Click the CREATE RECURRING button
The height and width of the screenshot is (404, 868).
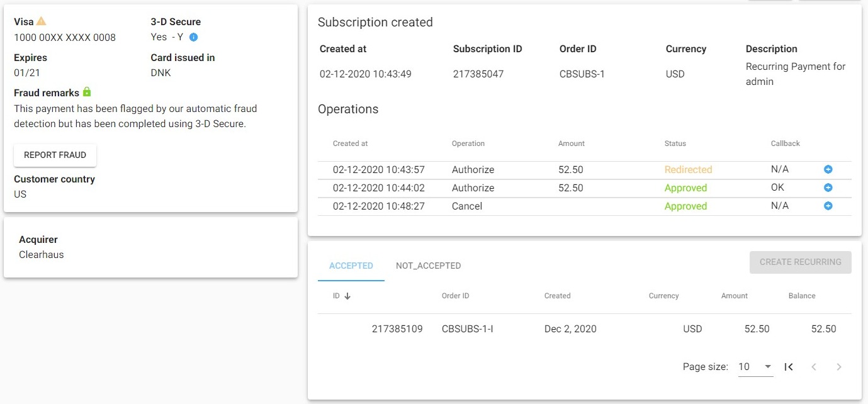pyautogui.click(x=800, y=262)
